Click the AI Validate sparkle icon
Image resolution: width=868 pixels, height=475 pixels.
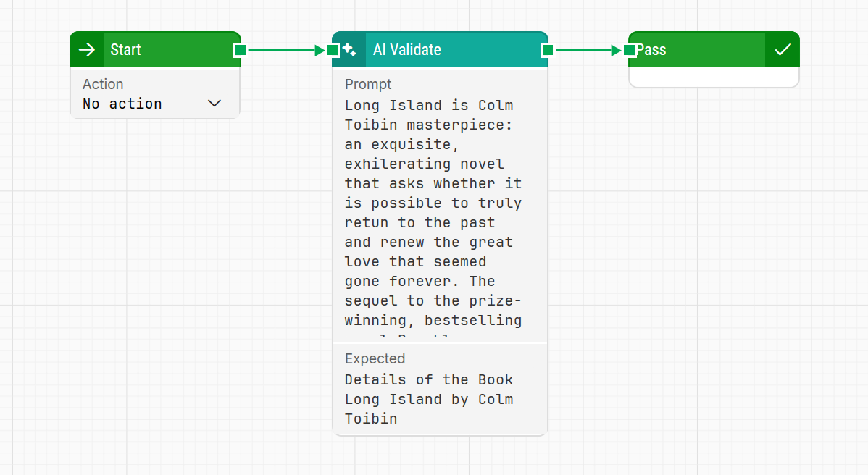click(349, 50)
